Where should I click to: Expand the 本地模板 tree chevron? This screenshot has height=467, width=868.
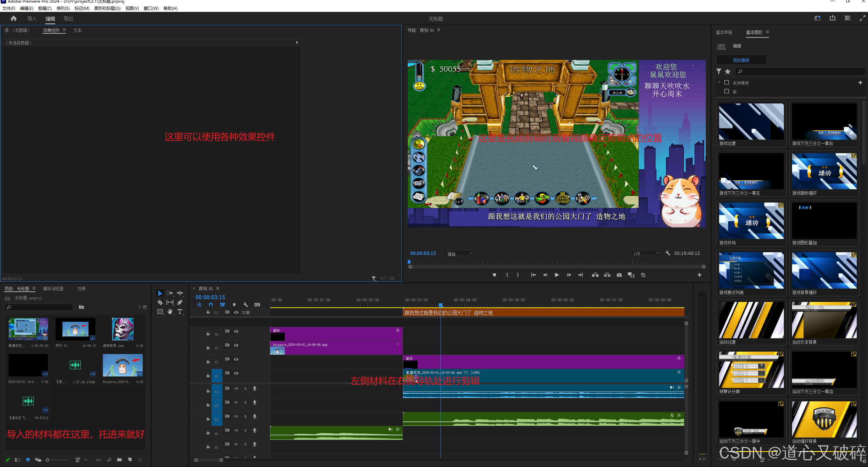pyautogui.click(x=719, y=82)
